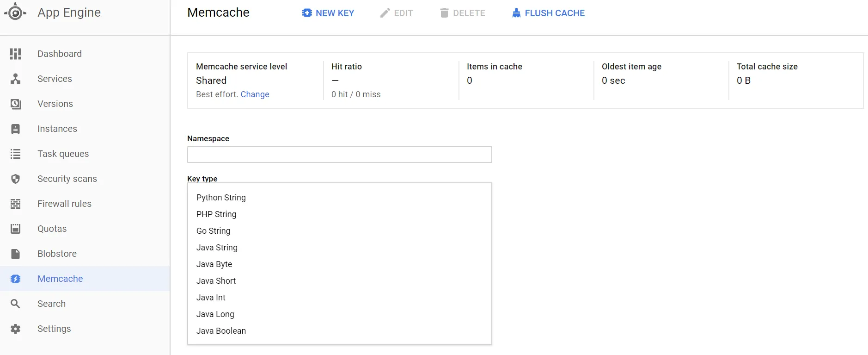Click the "Oldest item age" label

632,67
